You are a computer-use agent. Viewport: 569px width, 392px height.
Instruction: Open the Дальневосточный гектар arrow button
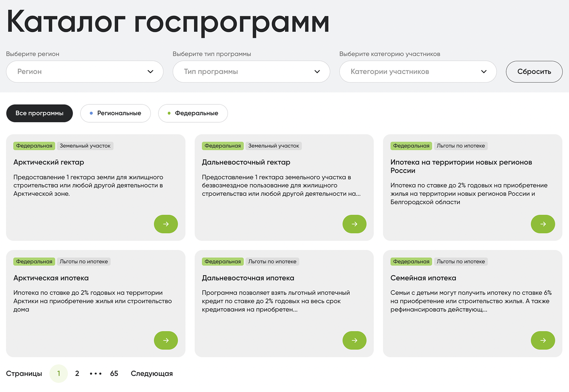tap(355, 224)
